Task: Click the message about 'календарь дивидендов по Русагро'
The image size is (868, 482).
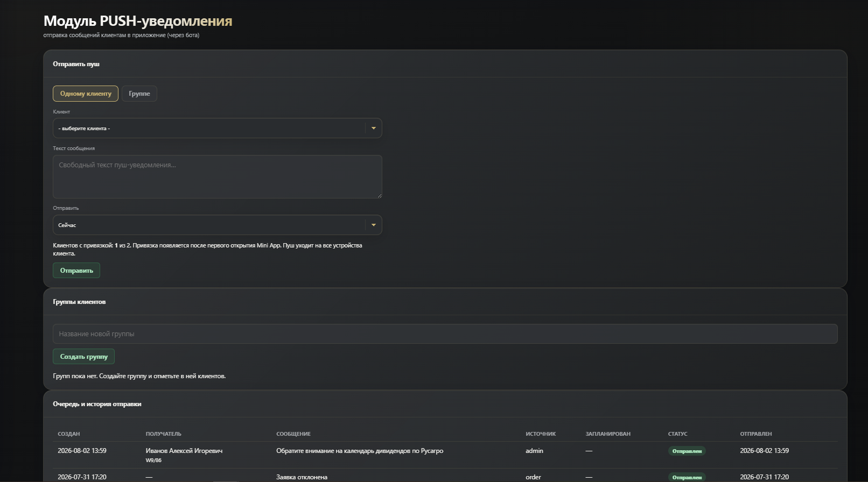Action: click(360, 451)
